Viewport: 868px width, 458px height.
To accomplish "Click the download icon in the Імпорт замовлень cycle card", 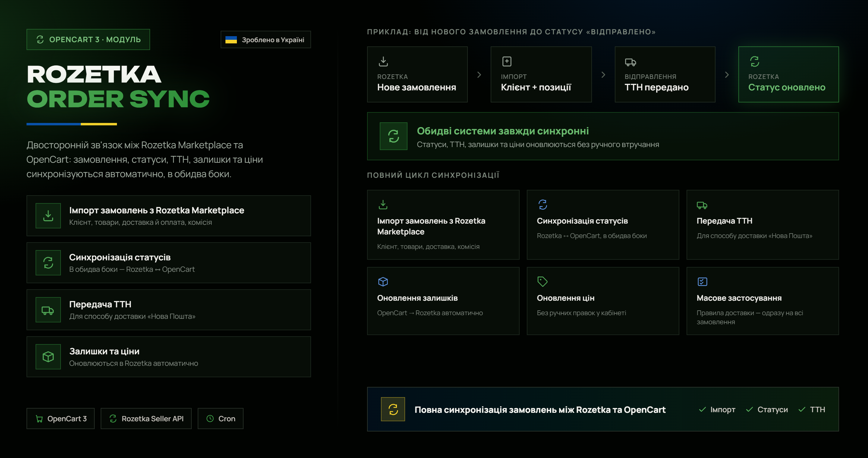I will (383, 204).
